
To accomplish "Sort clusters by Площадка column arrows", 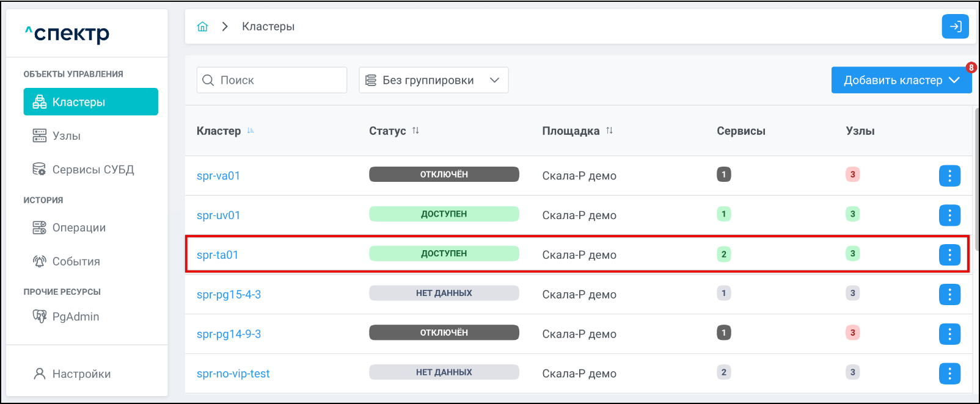I will [609, 131].
